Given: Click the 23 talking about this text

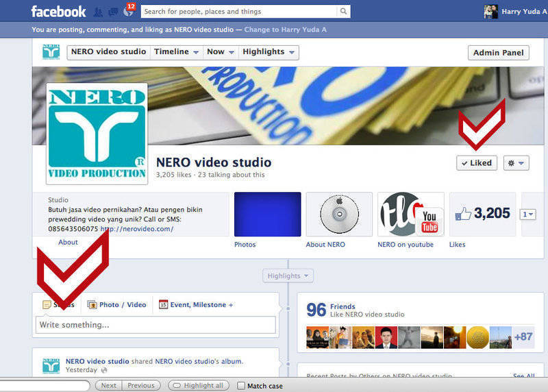Looking at the screenshot, I should pos(232,175).
